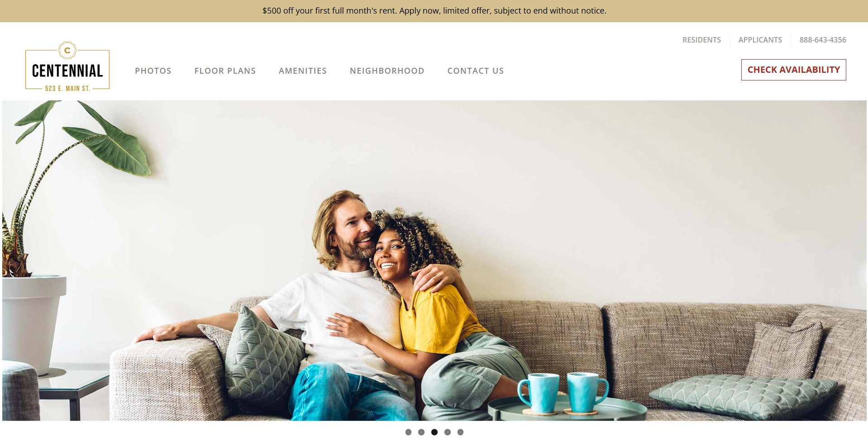868x444 pixels.
Task: Click the blue coffee mugs in hero photo
Action: (563, 392)
